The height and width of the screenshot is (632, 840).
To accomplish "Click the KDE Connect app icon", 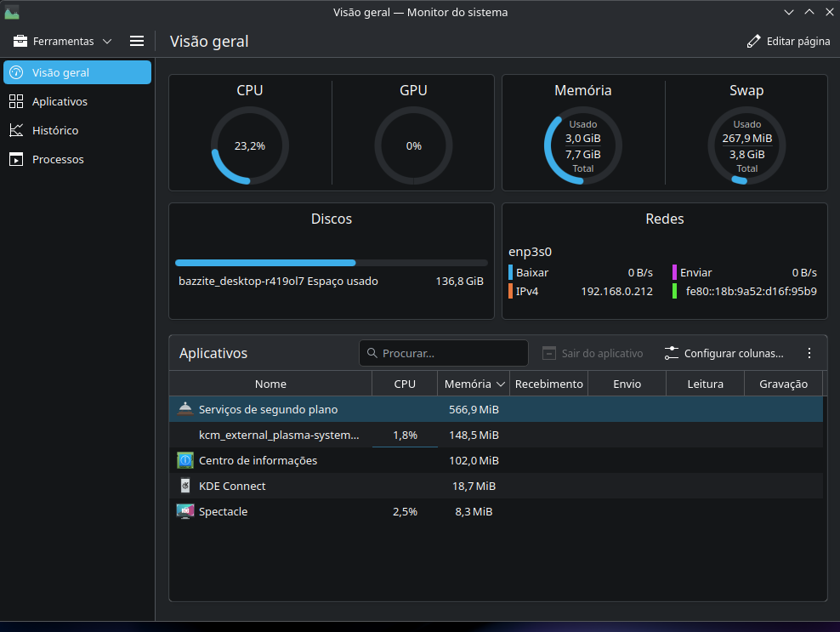I will point(184,486).
